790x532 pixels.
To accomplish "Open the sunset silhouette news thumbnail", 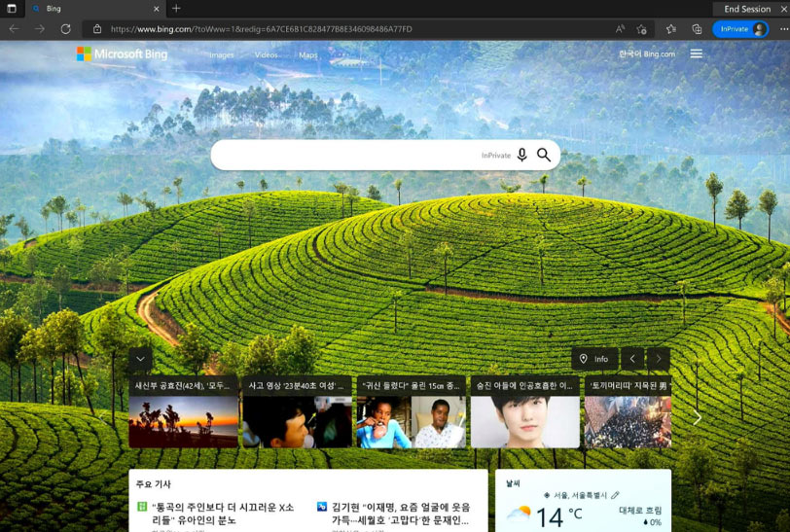I will (184, 421).
